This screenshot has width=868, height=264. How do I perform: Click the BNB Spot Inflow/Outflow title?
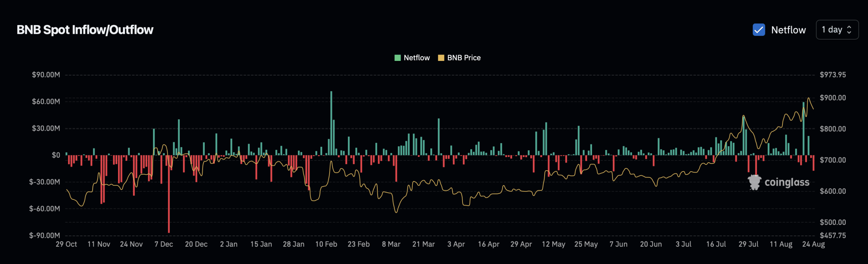click(85, 30)
